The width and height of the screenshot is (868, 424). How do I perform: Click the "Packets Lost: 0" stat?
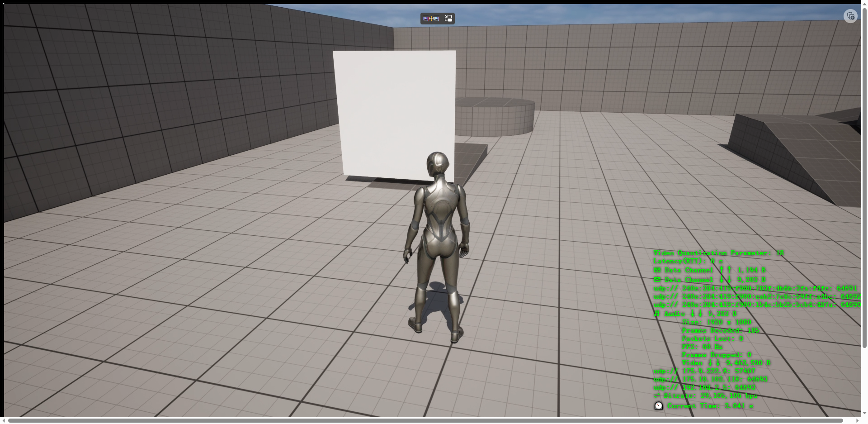pyautogui.click(x=712, y=338)
